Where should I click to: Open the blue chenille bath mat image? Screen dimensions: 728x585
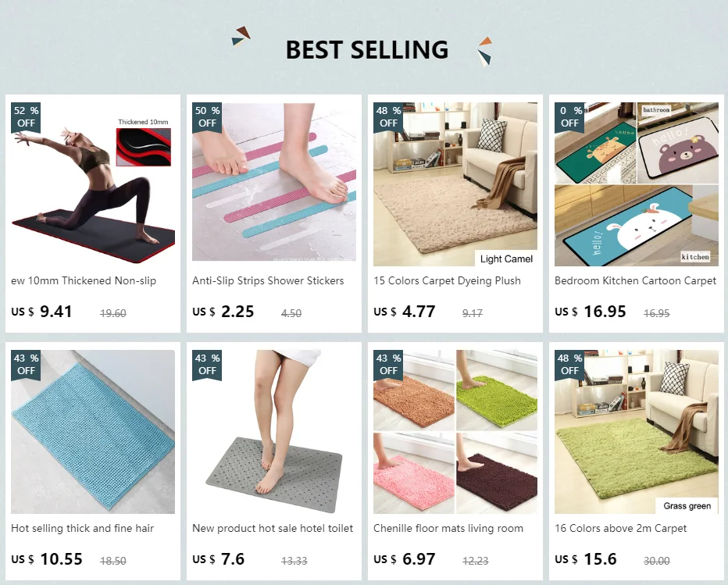(x=93, y=432)
